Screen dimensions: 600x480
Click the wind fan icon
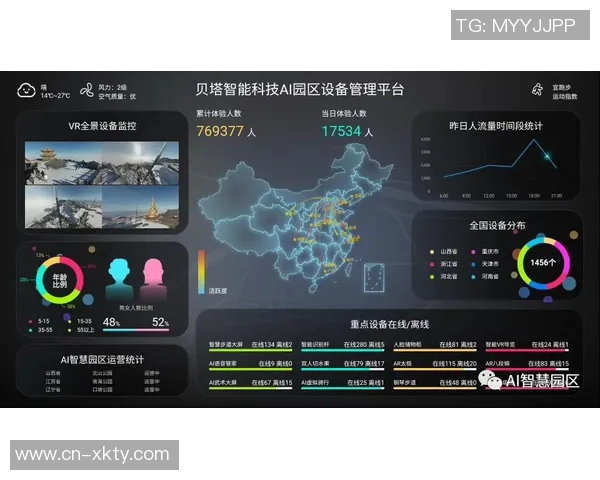[x=87, y=90]
